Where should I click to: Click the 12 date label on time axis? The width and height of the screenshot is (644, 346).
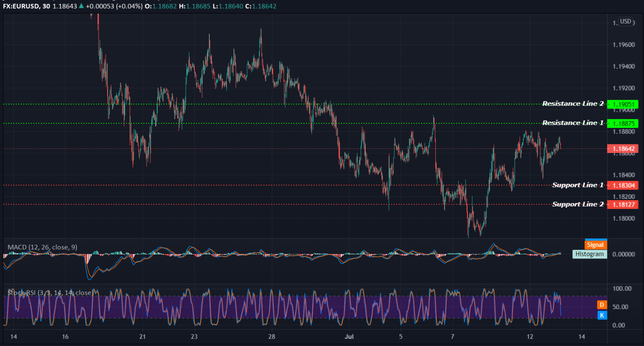(x=530, y=336)
